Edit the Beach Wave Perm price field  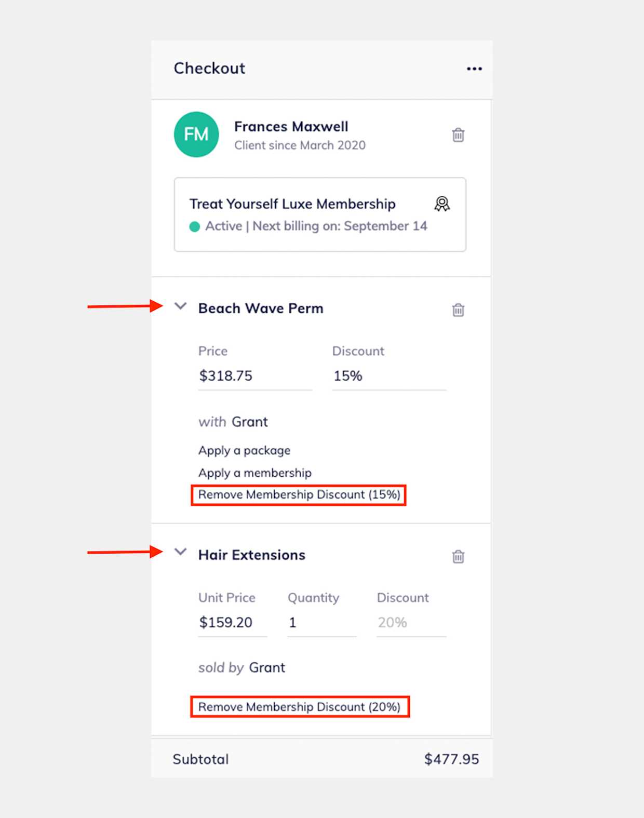click(226, 376)
